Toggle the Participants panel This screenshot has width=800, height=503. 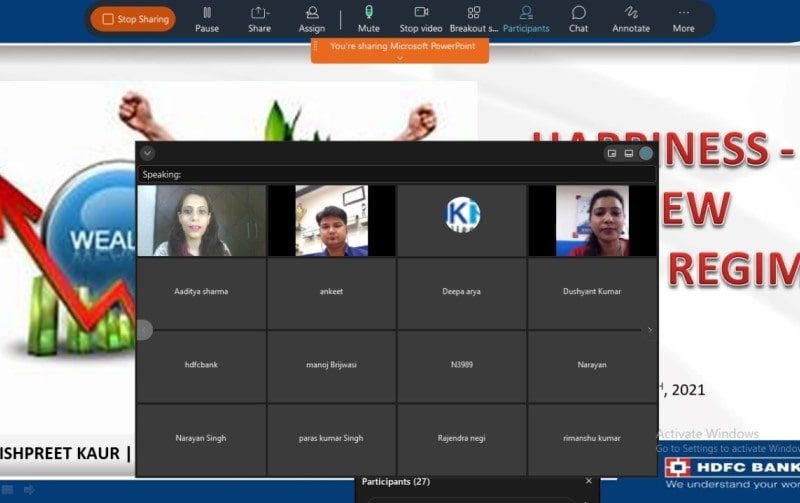point(526,18)
